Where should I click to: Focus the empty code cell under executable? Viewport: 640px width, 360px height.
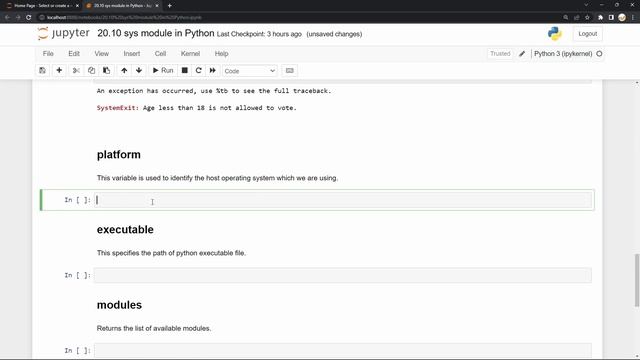(x=343, y=275)
